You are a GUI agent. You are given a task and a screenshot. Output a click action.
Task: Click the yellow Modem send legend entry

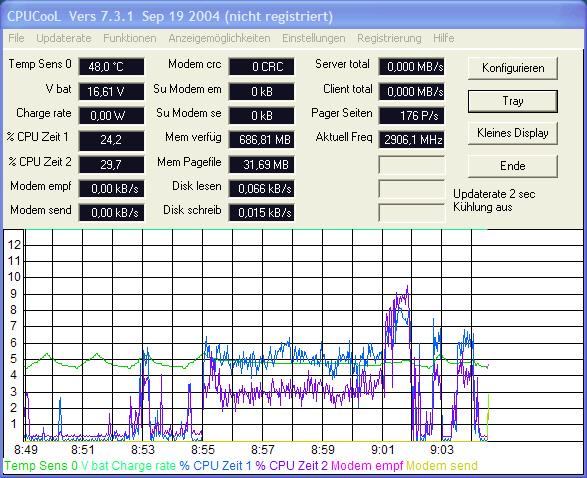442,466
